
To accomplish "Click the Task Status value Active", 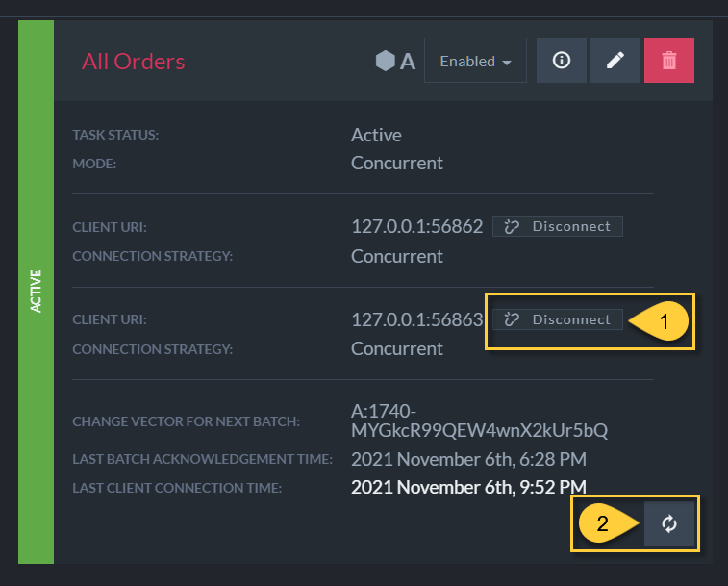I will [376, 136].
